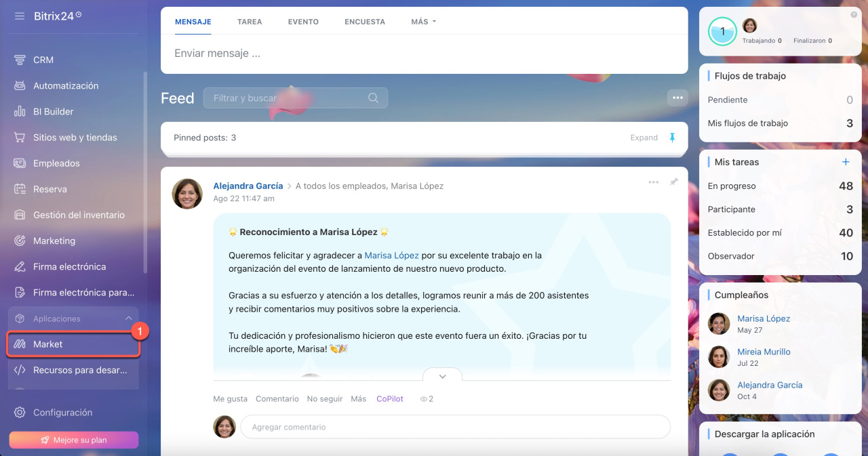Click the search magnifier in Feed filter

click(373, 98)
